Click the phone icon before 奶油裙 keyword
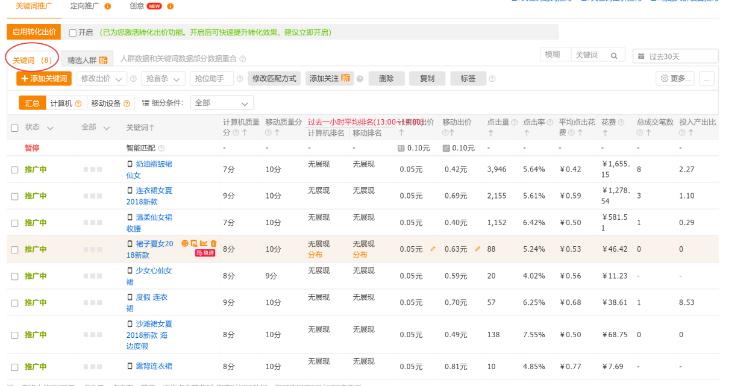Viewport: 730px width, 386px height. point(130,164)
